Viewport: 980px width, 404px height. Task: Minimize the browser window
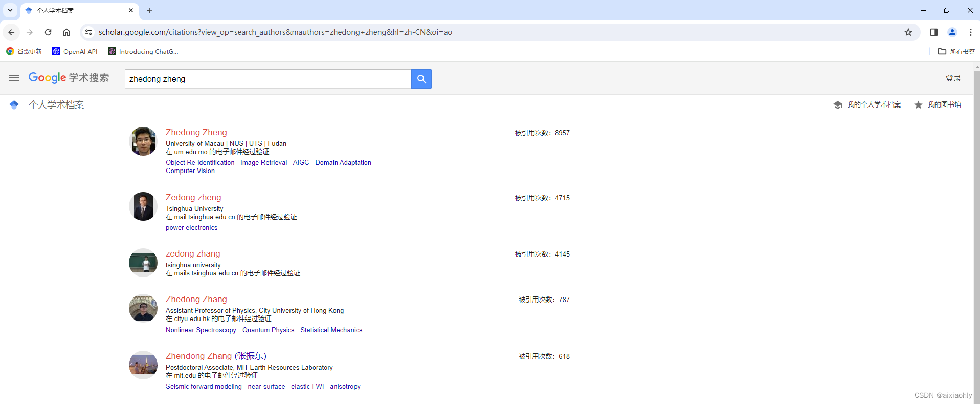[x=923, y=10]
